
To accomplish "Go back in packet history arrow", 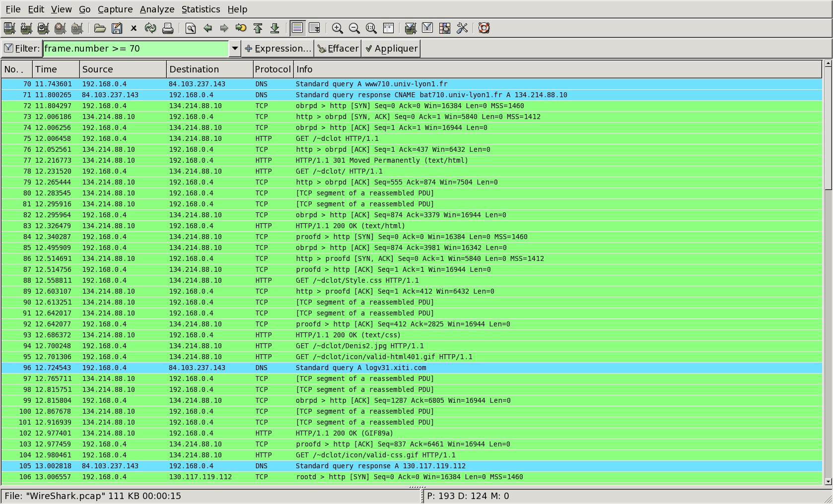I will click(x=208, y=28).
